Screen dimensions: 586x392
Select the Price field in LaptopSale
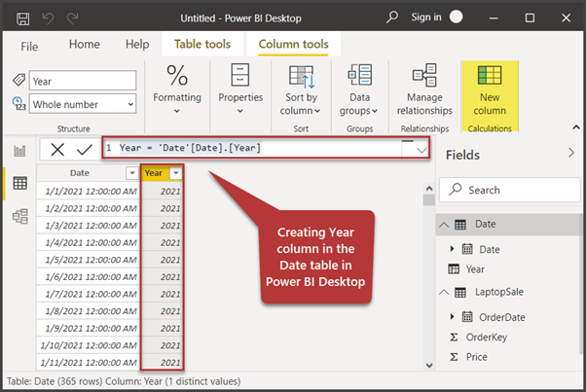click(x=477, y=357)
